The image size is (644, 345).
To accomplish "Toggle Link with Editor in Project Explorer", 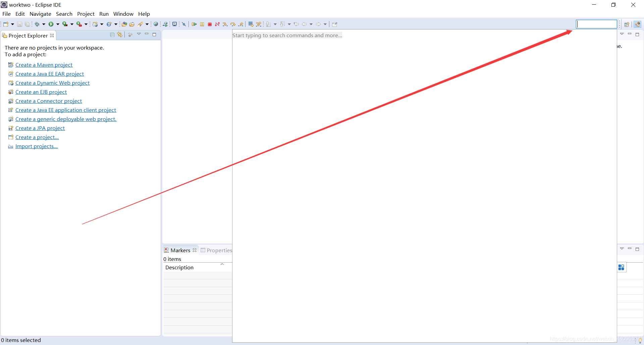I will (120, 34).
